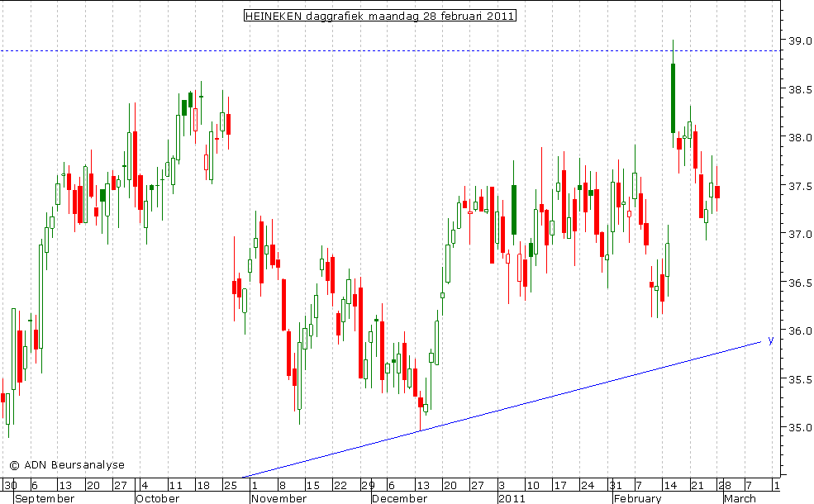Click the 2011 year label on the time axis

(x=512, y=499)
